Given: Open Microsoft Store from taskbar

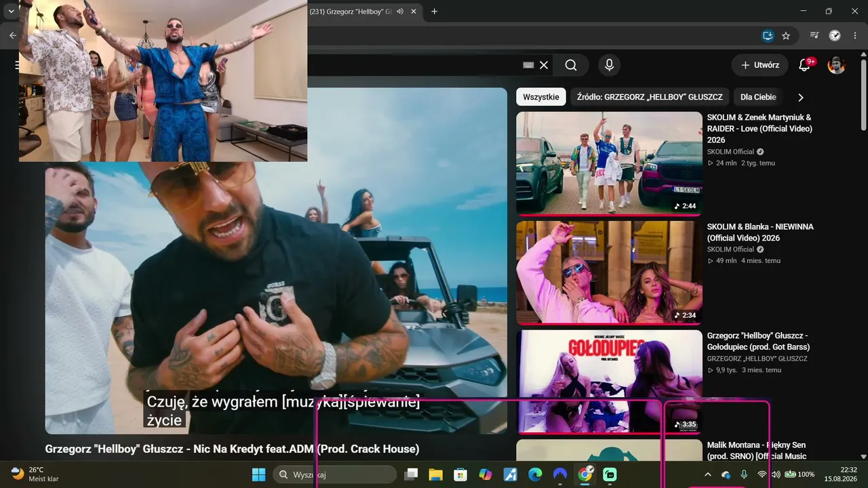Looking at the screenshot, I should click(x=460, y=474).
